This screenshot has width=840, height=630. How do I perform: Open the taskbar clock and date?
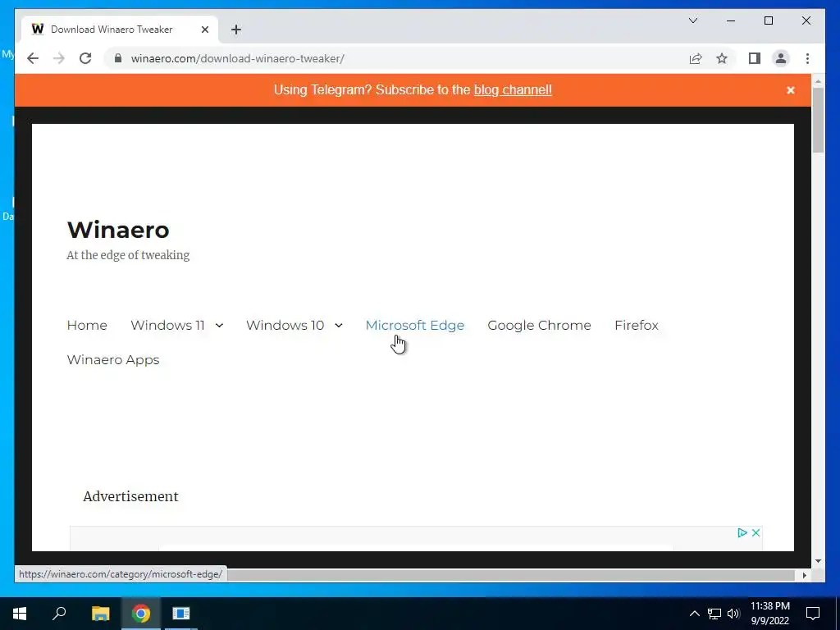[x=769, y=614]
